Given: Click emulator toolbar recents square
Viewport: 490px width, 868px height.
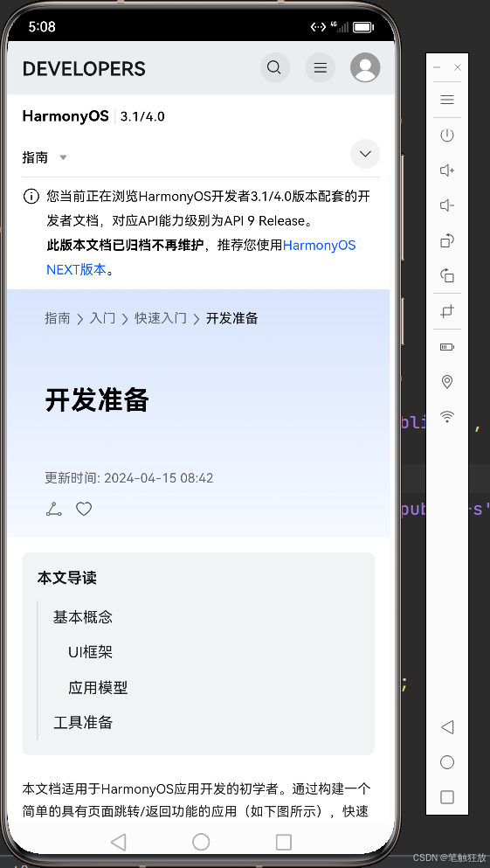Looking at the screenshot, I should (x=447, y=797).
